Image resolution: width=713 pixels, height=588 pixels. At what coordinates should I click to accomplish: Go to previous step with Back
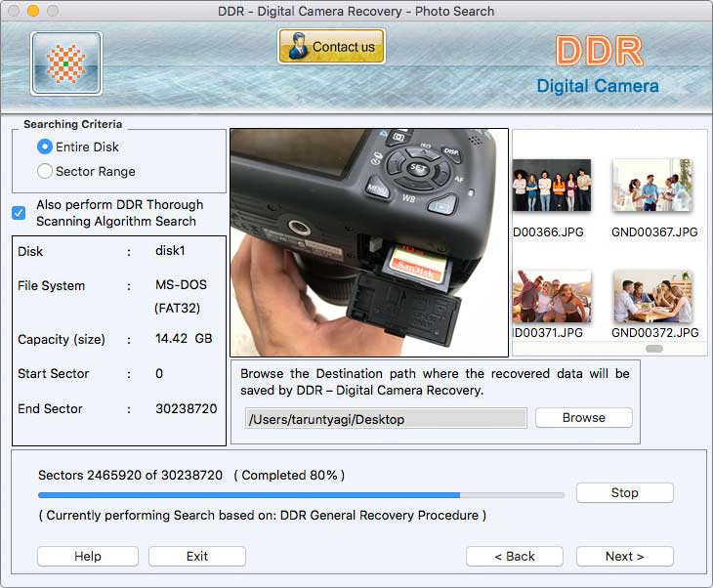(515, 556)
